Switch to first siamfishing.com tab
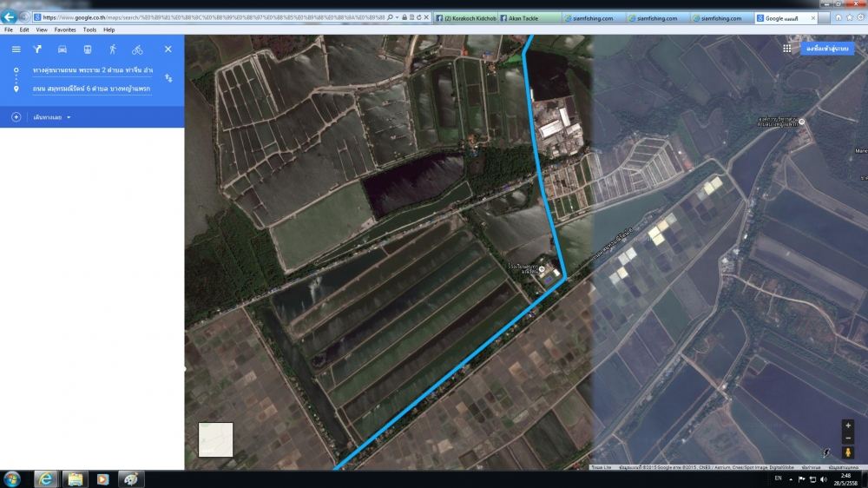Viewport: 868px width, 488px height. tap(593, 18)
